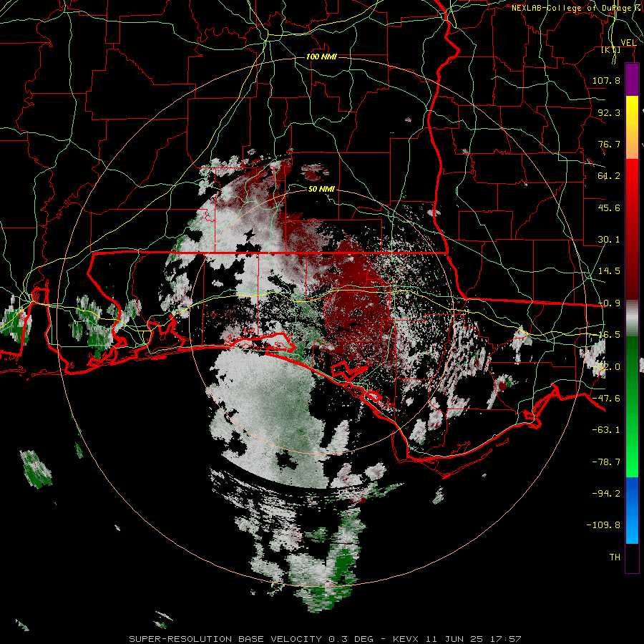Select the green segment of the color bar
The width and height of the screenshot is (644, 644).
(632, 406)
